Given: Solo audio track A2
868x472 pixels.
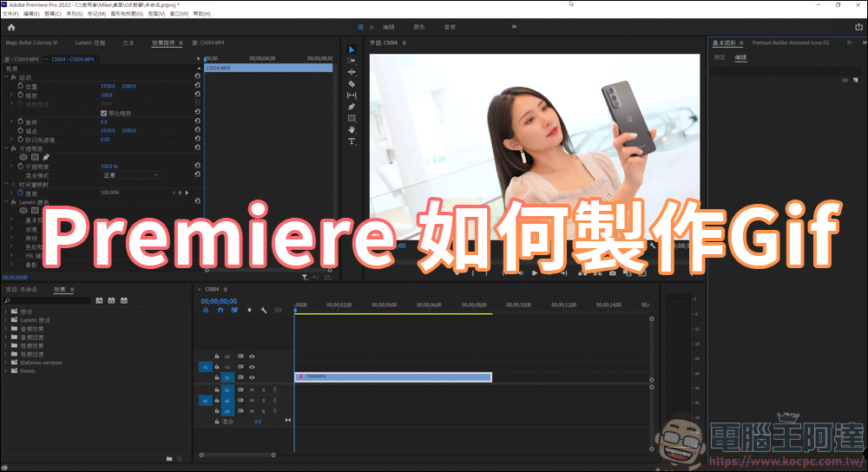Looking at the screenshot, I should (x=264, y=401).
